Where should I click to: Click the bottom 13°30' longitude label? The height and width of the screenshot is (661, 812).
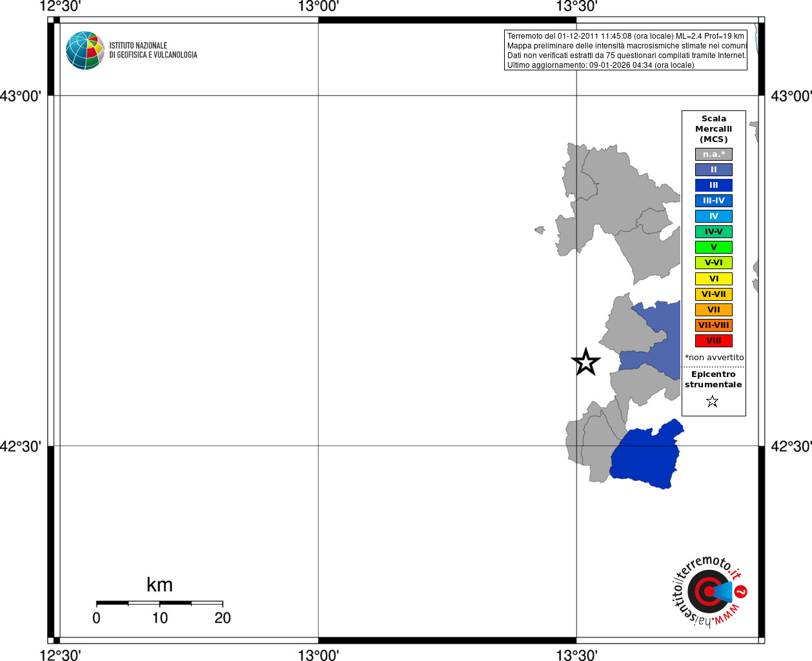point(577,655)
